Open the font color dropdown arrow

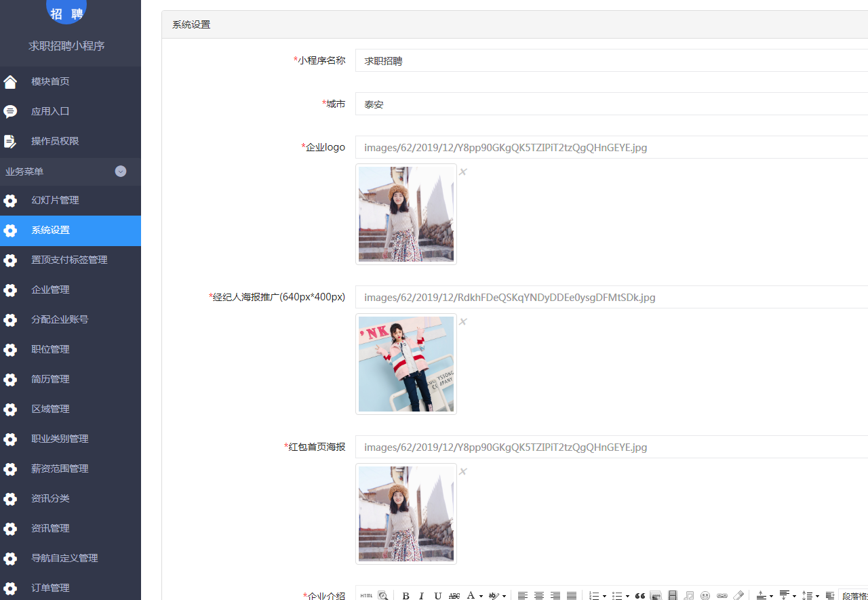tap(481, 597)
